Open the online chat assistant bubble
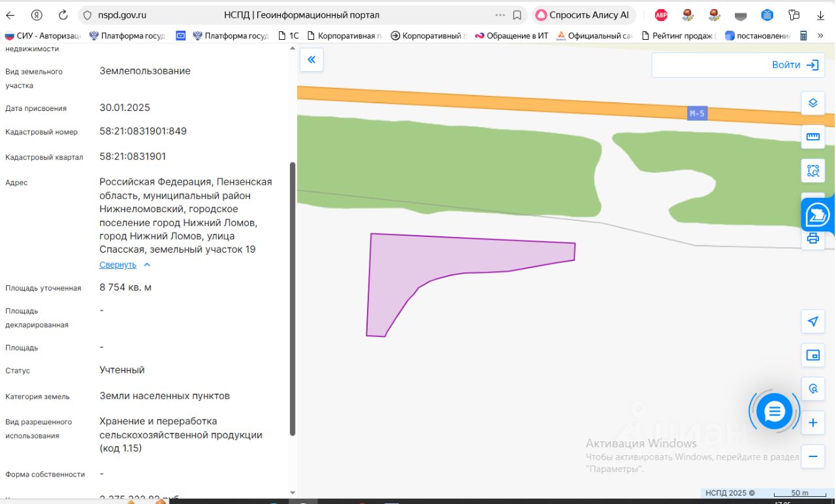The width and height of the screenshot is (836, 504). pyautogui.click(x=775, y=411)
